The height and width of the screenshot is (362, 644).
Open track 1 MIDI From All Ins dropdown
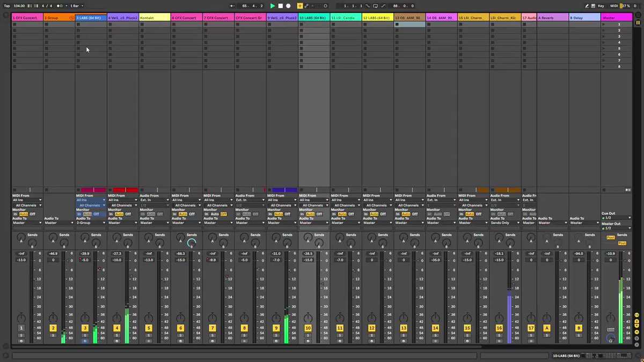(27, 200)
